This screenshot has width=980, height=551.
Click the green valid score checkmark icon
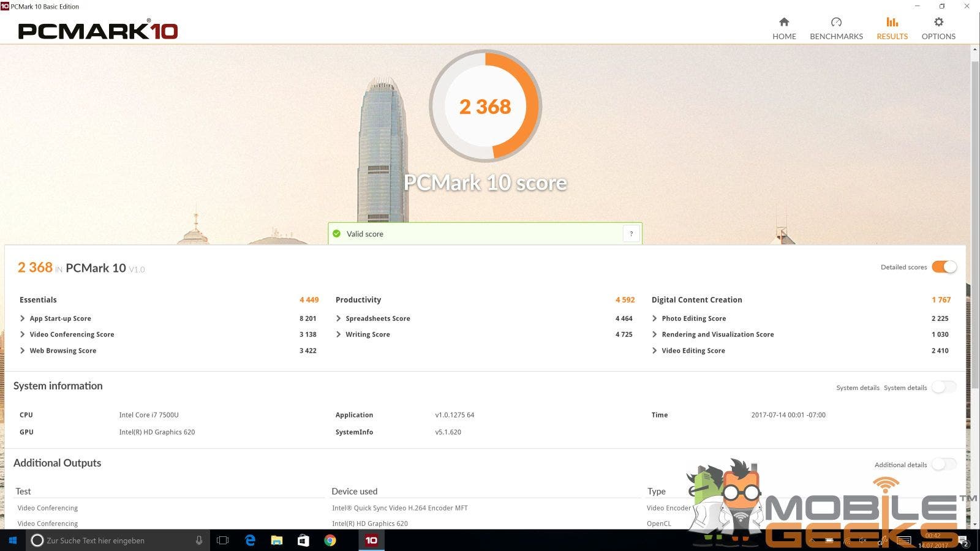[x=336, y=234]
